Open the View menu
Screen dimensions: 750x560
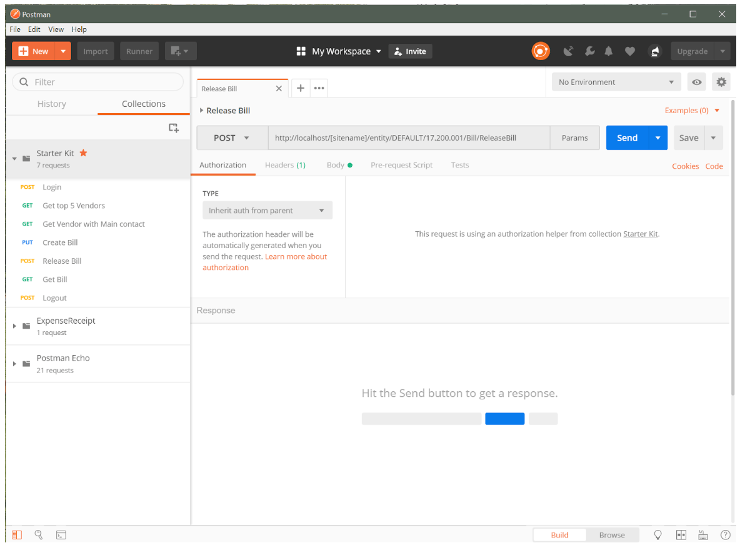tap(56, 29)
